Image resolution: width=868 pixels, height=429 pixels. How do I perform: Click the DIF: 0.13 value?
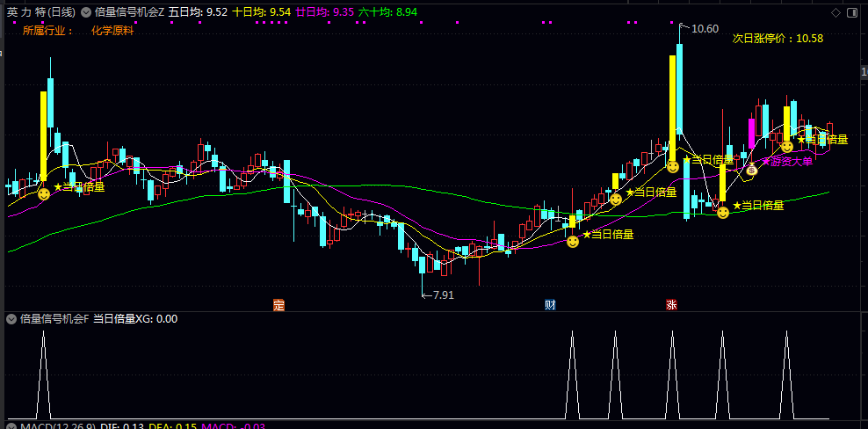[x=122, y=426]
